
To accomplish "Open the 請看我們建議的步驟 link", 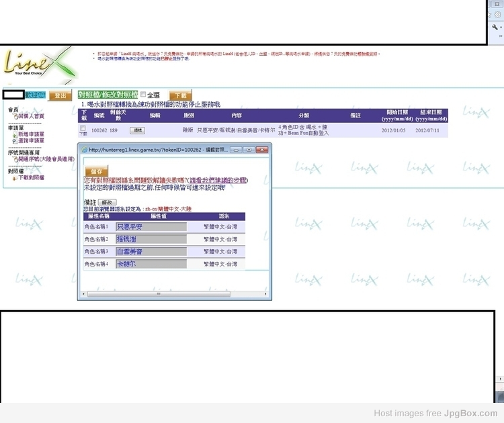I will tap(218, 181).
